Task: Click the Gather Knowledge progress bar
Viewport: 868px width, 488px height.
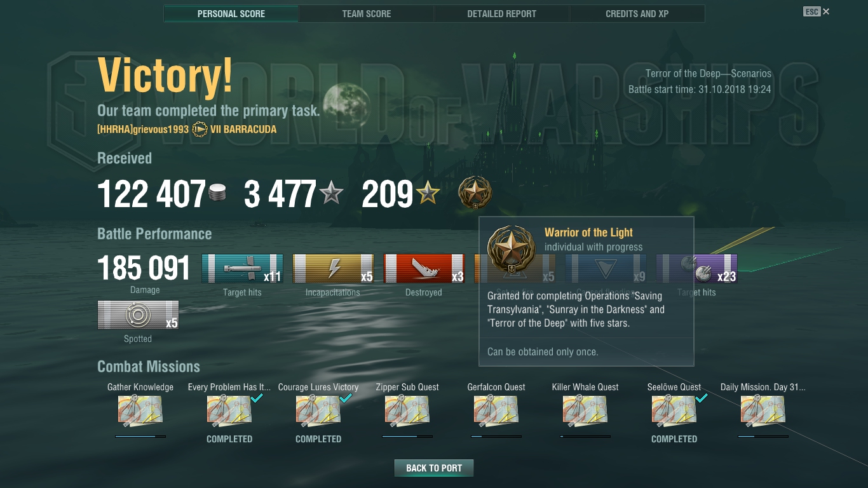Action: [x=140, y=437]
